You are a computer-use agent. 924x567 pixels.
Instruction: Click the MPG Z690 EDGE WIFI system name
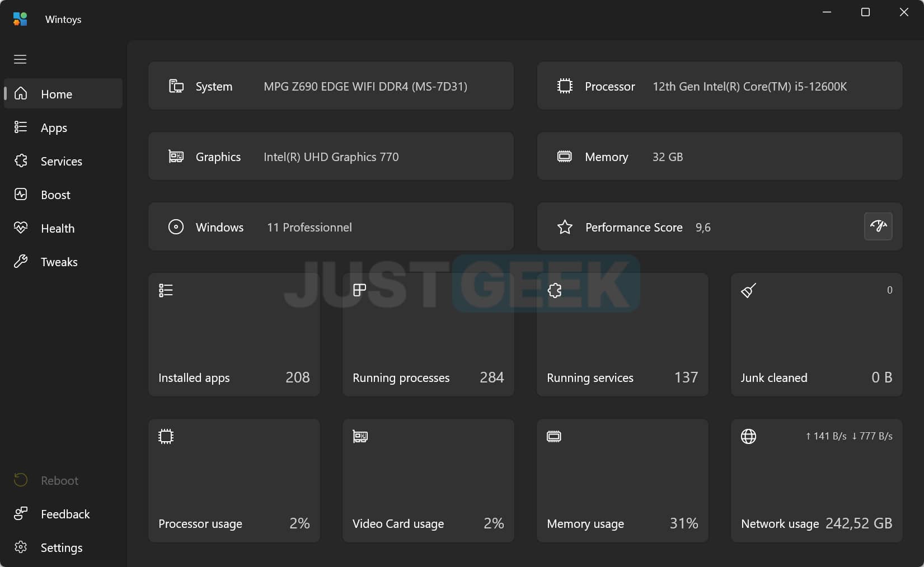tap(365, 87)
